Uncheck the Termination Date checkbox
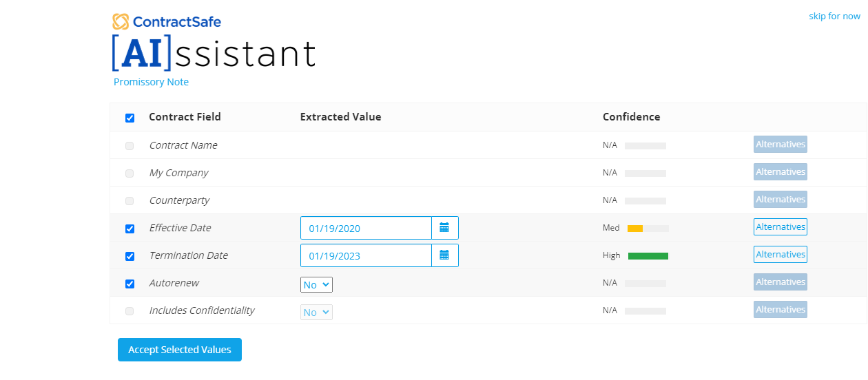The width and height of the screenshot is (868, 380). coord(130,256)
